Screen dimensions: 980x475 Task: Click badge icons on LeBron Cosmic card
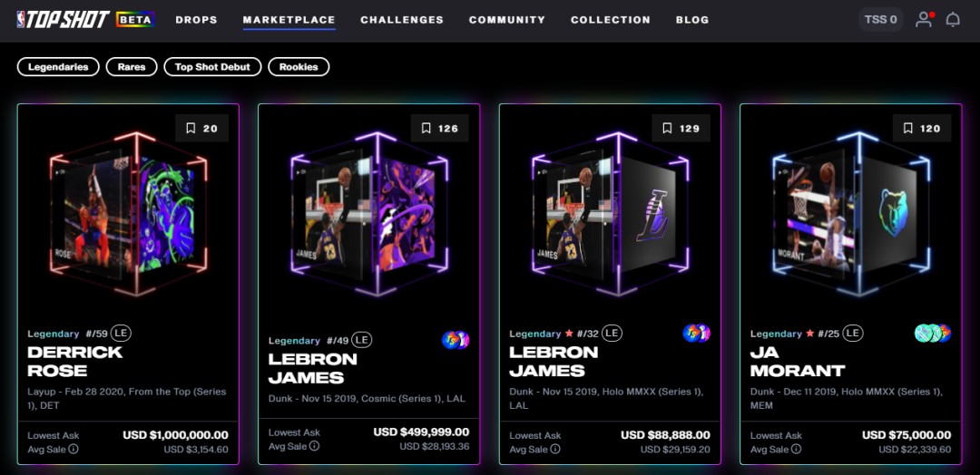(456, 340)
